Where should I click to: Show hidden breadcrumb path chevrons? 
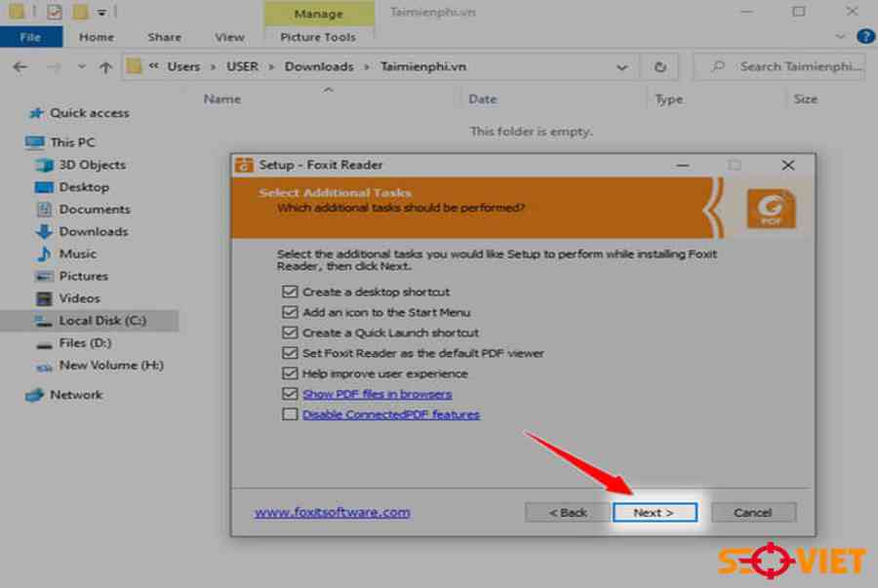(153, 66)
